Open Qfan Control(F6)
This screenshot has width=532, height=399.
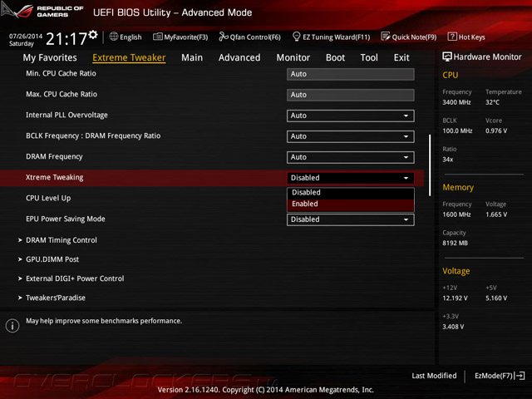pyautogui.click(x=249, y=37)
